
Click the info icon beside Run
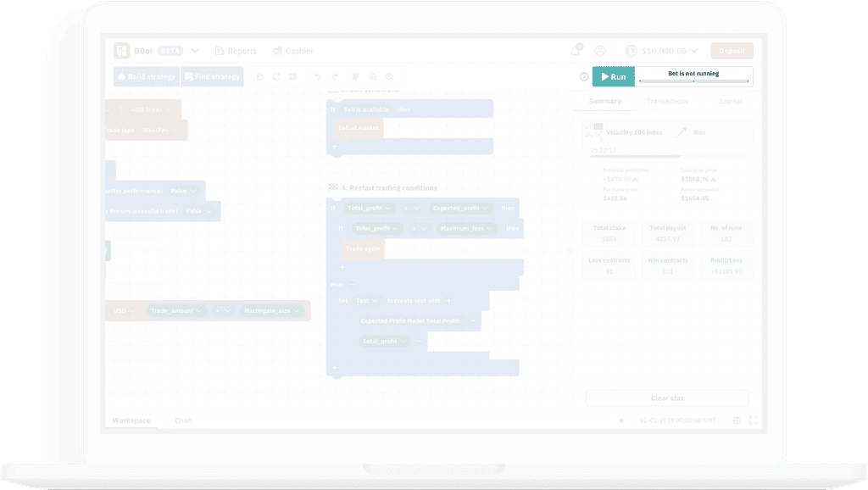[583, 77]
